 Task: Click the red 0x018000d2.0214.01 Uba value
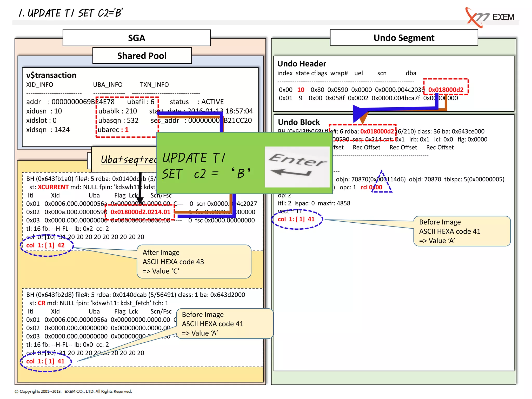pos(140,212)
